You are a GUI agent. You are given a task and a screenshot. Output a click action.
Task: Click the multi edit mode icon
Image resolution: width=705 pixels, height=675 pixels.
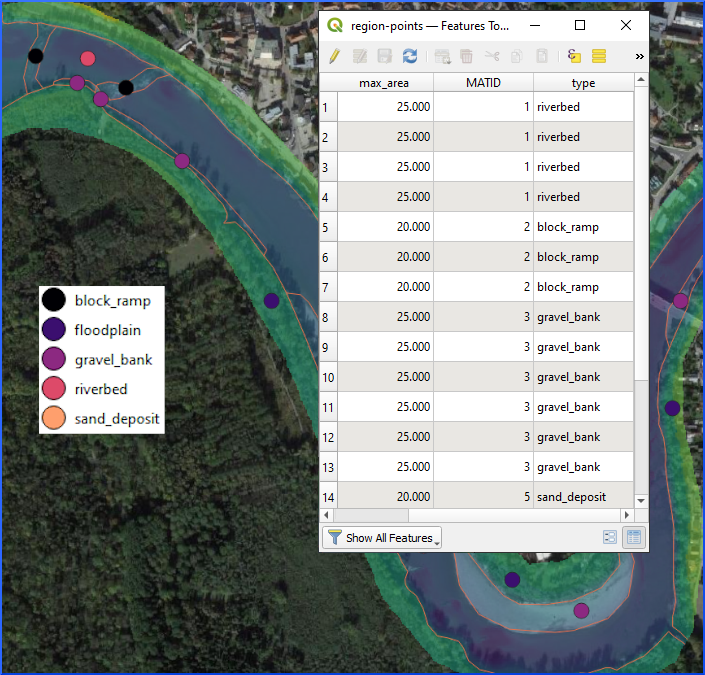pos(360,56)
